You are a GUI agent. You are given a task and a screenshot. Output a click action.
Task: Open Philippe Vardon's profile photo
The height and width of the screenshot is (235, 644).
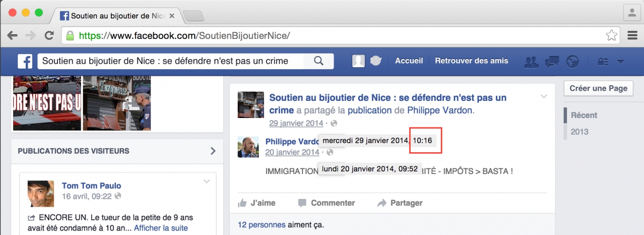point(248,147)
